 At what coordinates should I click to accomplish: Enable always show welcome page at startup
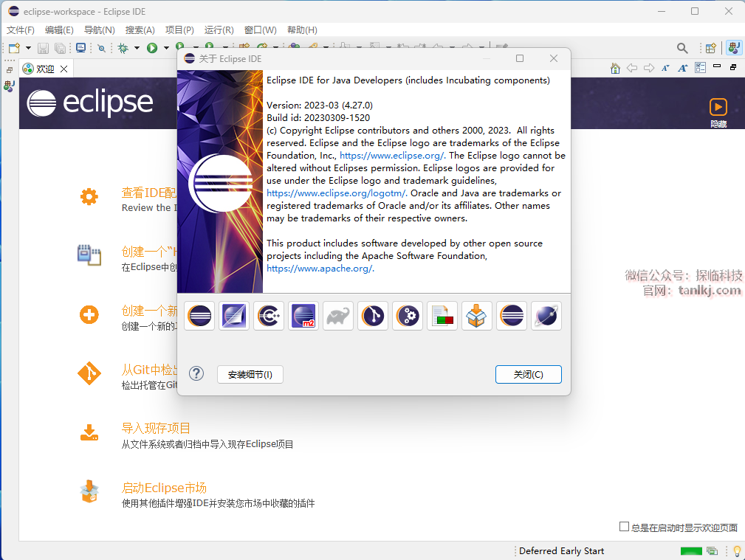coord(624,527)
